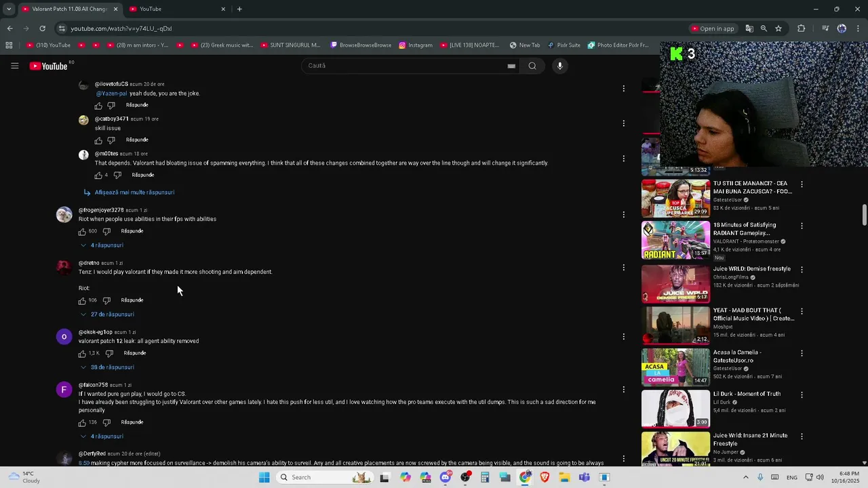Screen dimensions: 868x488
Task: Open YEAT - MAD BOUT THAT video thumbnail
Action: [675, 325]
